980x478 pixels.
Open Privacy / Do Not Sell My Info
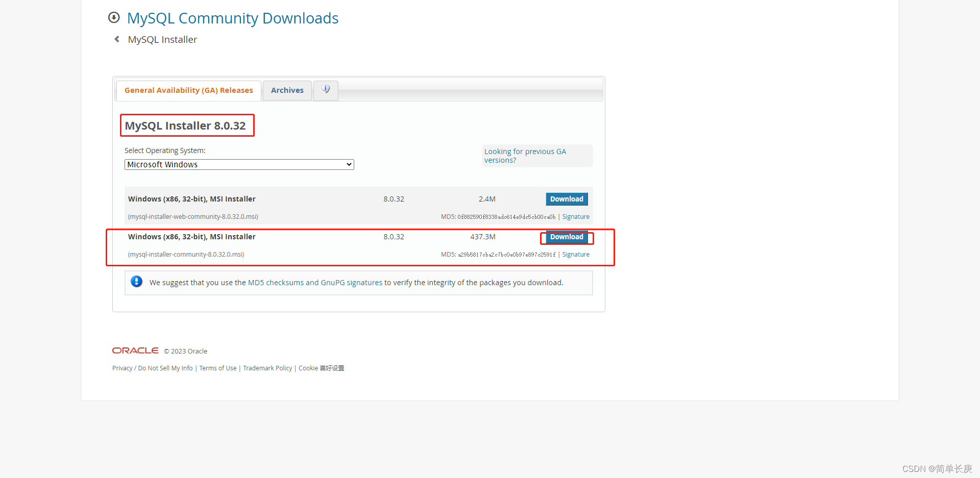153,368
